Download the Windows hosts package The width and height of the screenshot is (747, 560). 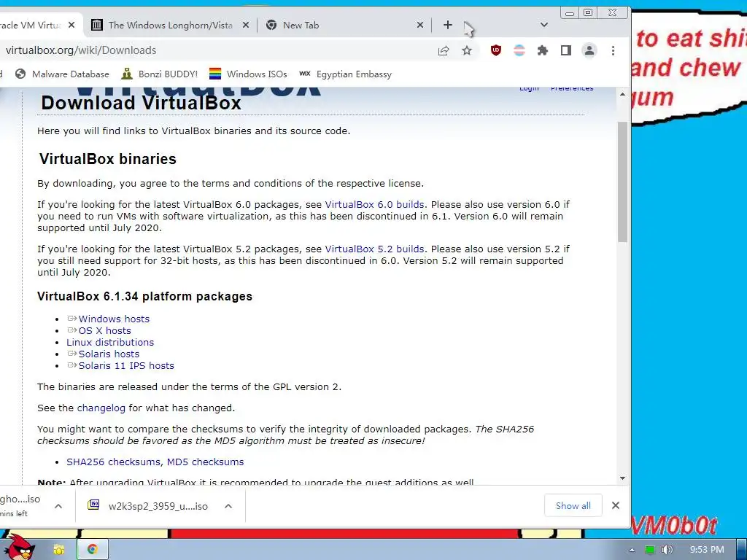coord(114,319)
